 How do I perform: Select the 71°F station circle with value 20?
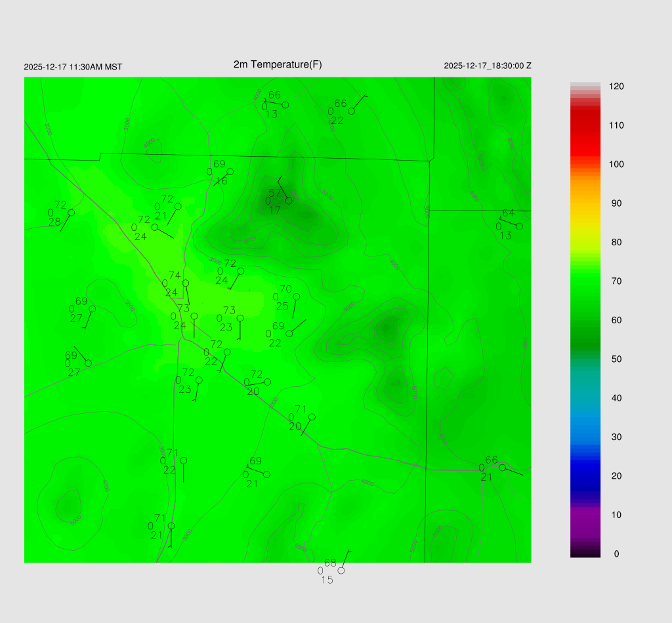[312, 417]
